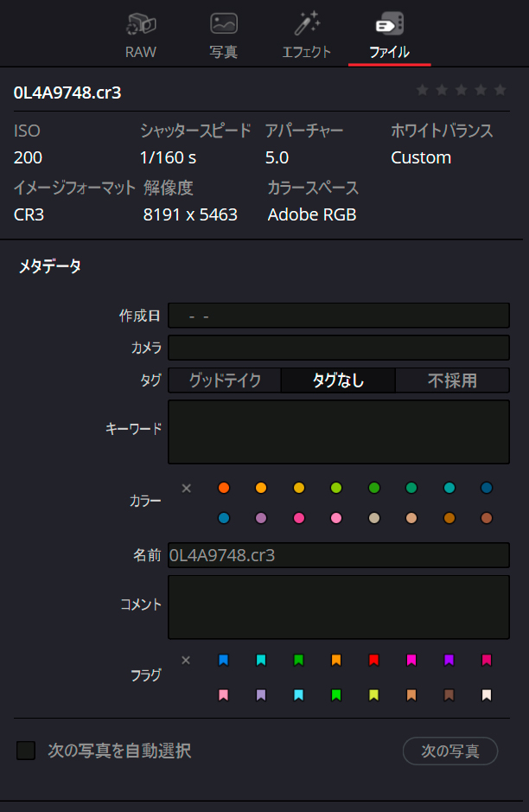Tag the photo as グッドテイク
The image size is (529, 812).
(x=224, y=380)
